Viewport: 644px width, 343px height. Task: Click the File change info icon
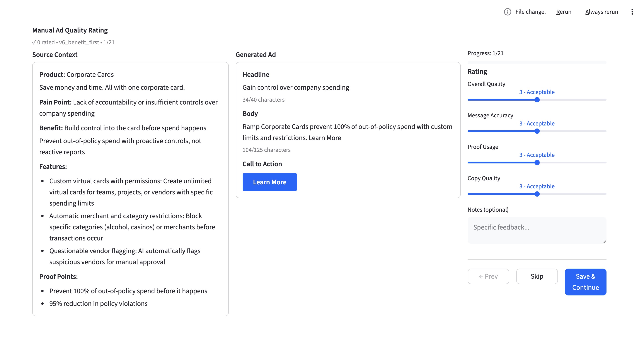[507, 12]
